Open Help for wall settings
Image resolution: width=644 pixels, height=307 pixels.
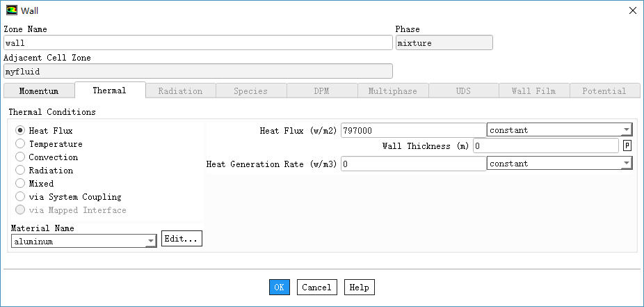359,287
